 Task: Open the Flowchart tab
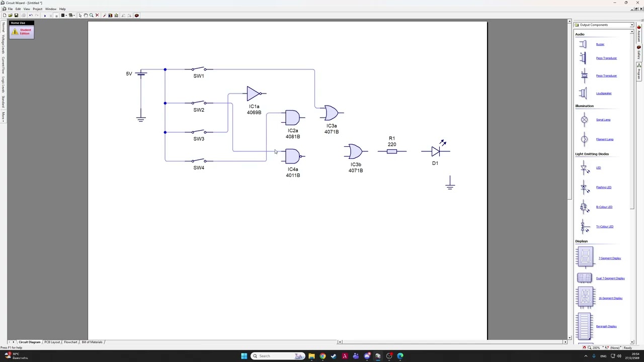click(x=70, y=342)
